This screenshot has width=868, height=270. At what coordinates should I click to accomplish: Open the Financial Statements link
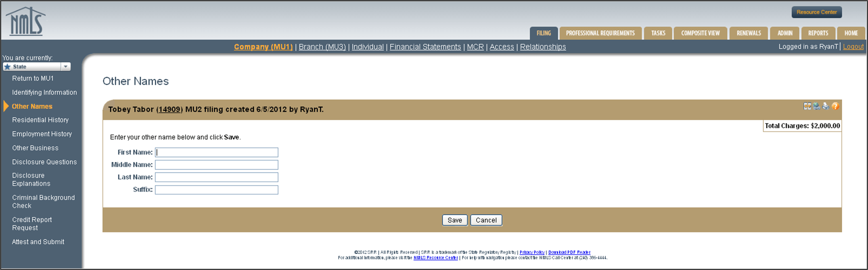click(x=425, y=47)
